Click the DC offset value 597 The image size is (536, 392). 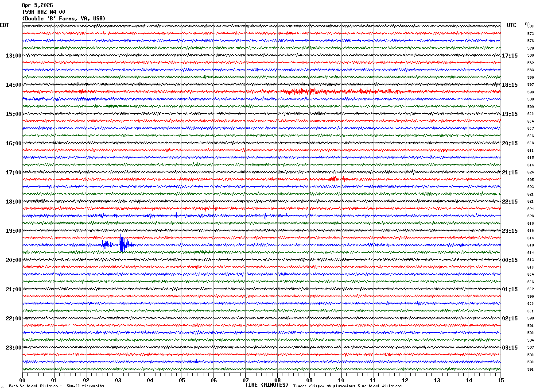(530, 85)
